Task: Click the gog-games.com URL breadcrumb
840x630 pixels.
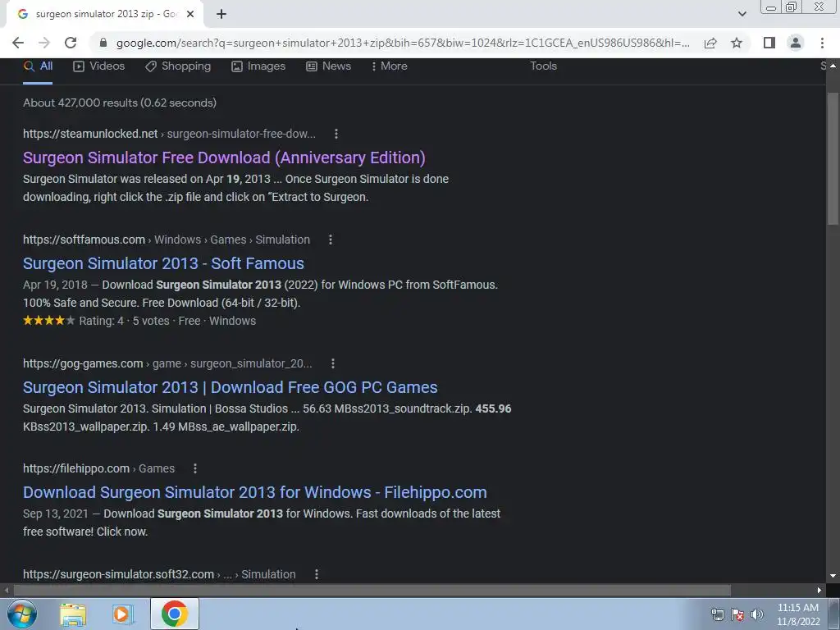Action: pos(167,363)
